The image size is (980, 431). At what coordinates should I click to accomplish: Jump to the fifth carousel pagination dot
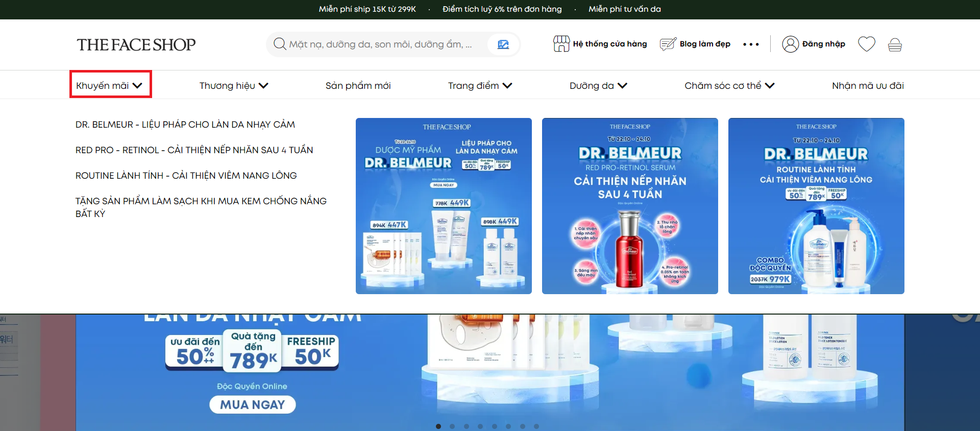tap(495, 426)
